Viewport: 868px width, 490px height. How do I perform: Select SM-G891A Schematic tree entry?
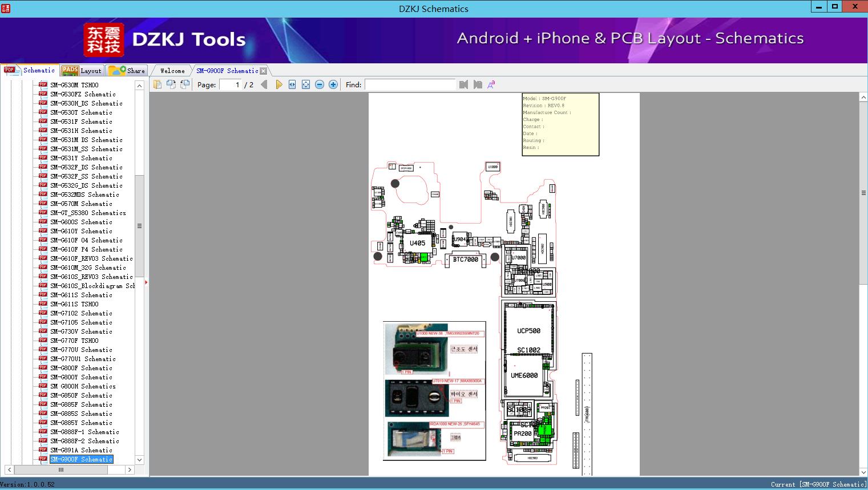coord(81,450)
